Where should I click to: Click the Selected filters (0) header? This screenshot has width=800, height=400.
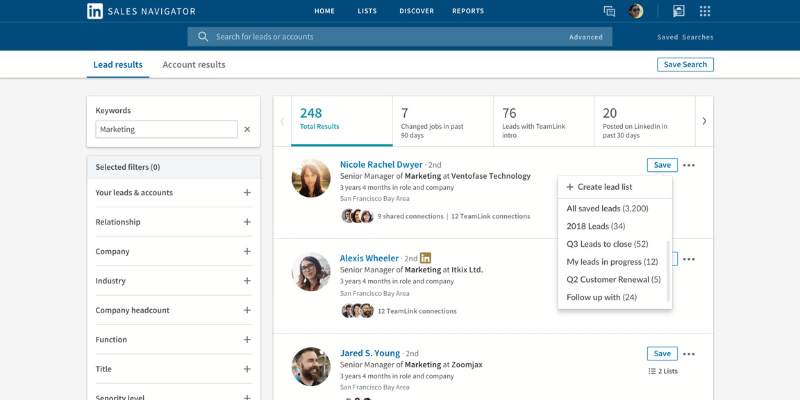click(173, 167)
